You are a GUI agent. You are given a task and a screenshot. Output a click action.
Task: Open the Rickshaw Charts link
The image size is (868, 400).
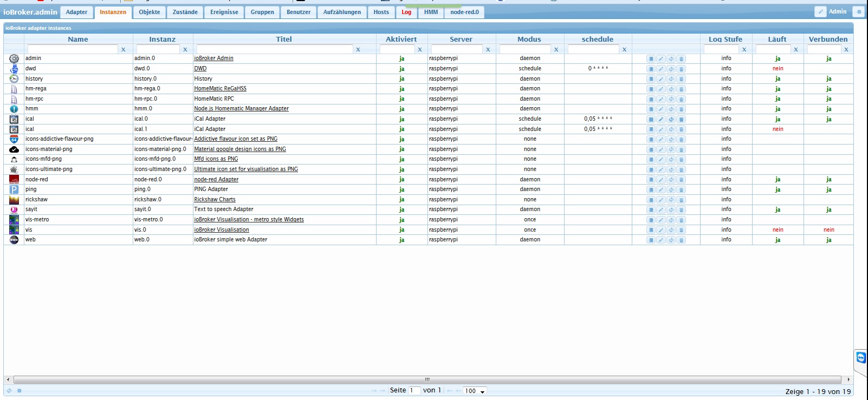pyautogui.click(x=215, y=200)
